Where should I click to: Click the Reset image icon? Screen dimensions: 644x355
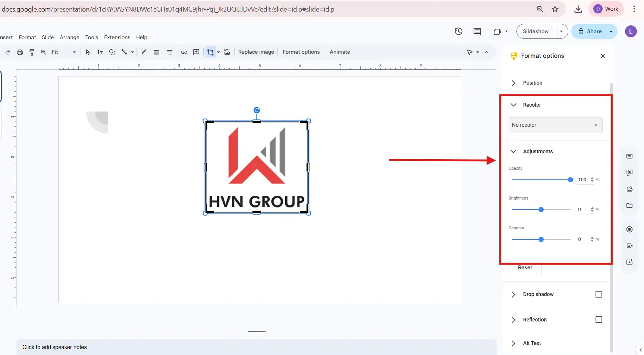[227, 52]
